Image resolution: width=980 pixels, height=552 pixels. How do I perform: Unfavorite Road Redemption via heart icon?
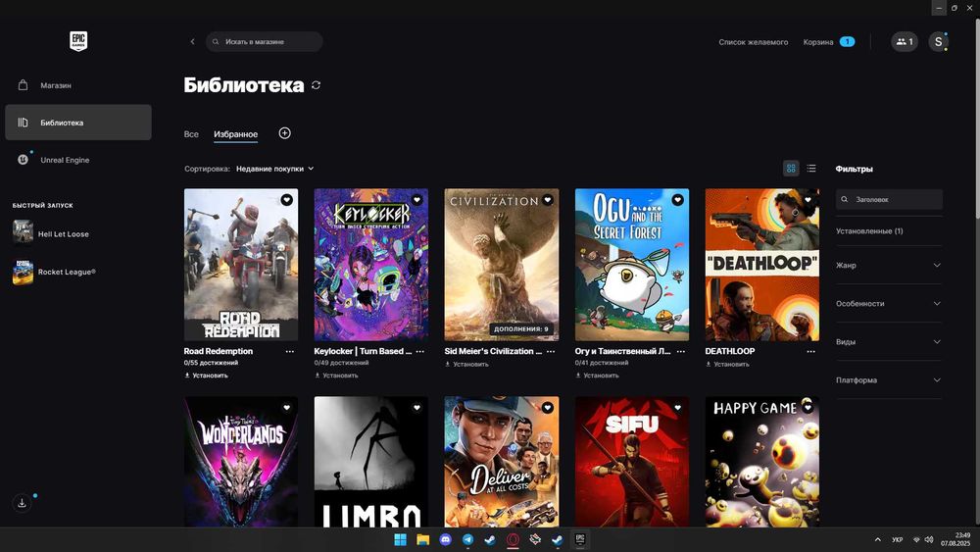click(286, 199)
